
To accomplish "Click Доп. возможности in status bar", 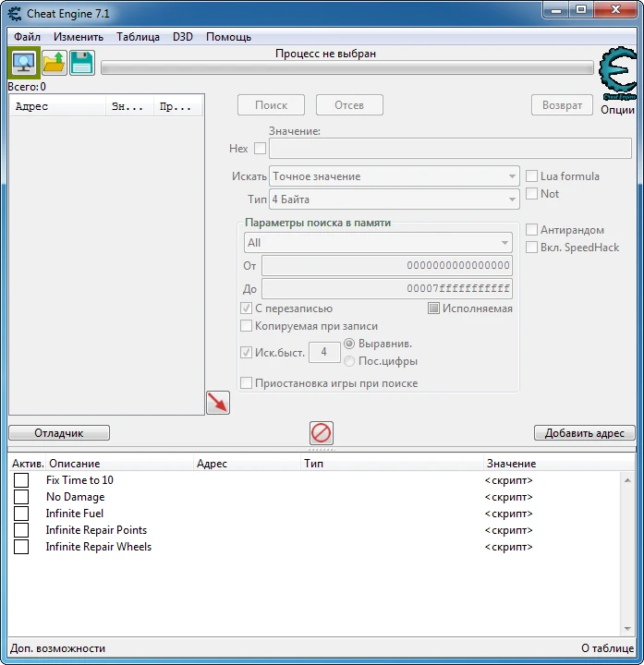I will (x=57, y=648).
